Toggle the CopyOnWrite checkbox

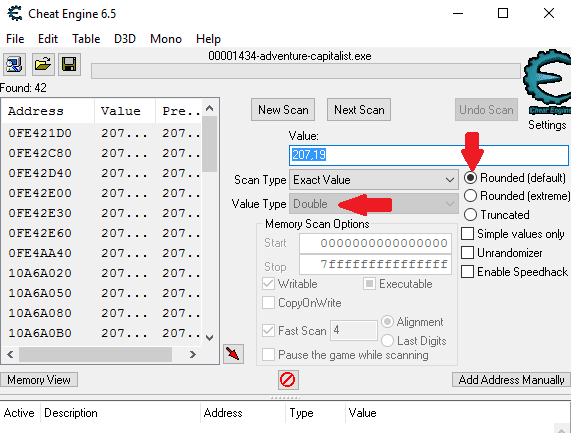[268, 303]
